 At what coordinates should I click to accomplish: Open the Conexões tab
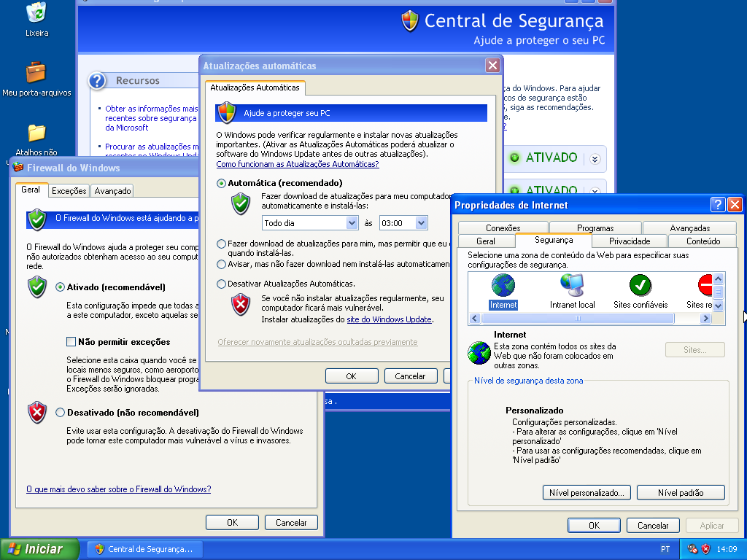click(x=503, y=227)
